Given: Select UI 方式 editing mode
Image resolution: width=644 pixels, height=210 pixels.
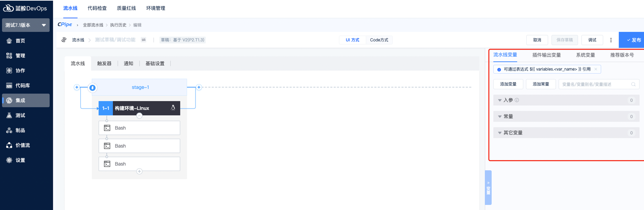Looking at the screenshot, I should [x=352, y=40].
